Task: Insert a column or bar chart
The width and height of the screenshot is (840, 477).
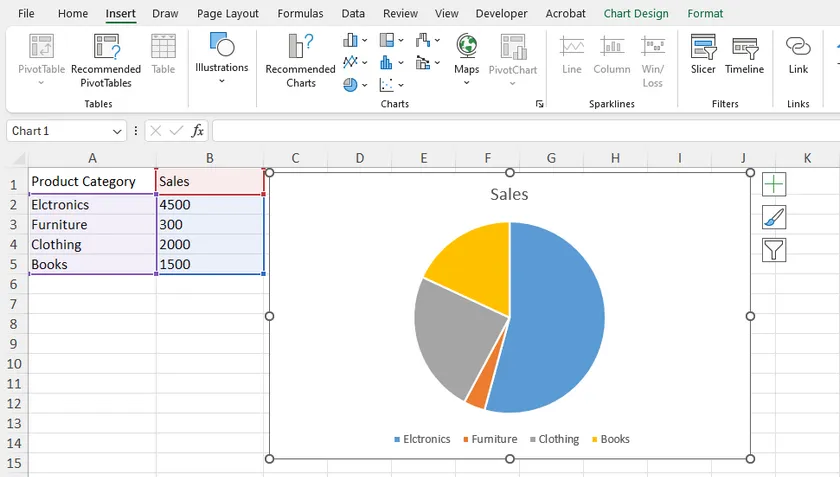Action: (x=350, y=40)
